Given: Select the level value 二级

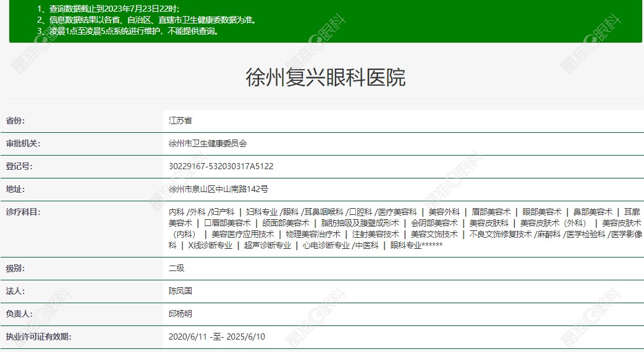Looking at the screenshot, I should coord(177,268).
